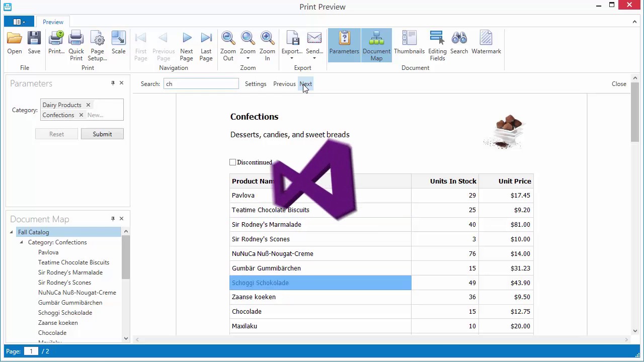Viewport: 644px width, 362px height.
Task: Submit the selected parameters
Action: [102, 134]
